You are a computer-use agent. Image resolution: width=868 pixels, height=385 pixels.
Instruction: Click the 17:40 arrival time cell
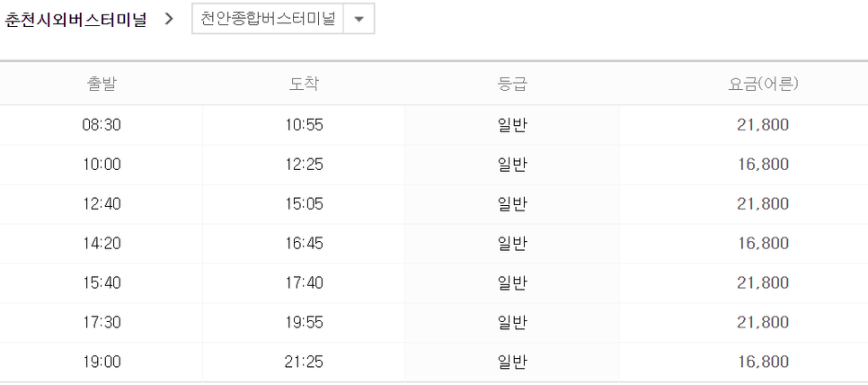click(305, 283)
